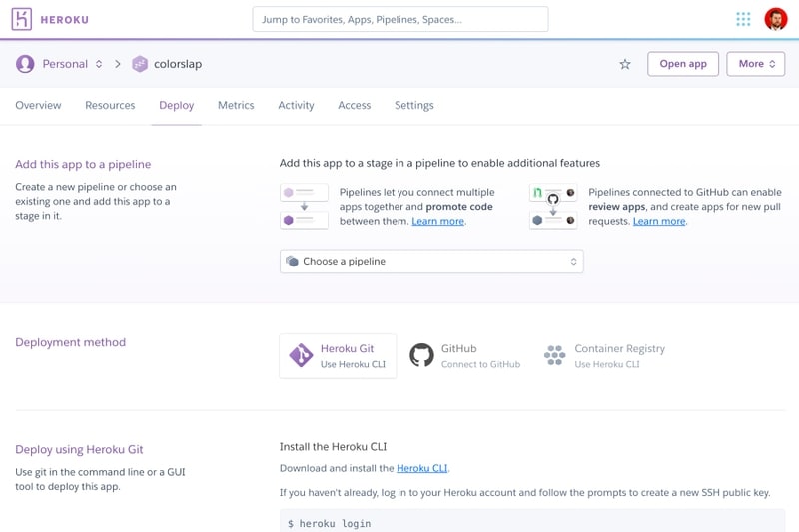Image resolution: width=799 pixels, height=532 pixels.
Task: Switch to the Resources tab
Action: click(110, 106)
